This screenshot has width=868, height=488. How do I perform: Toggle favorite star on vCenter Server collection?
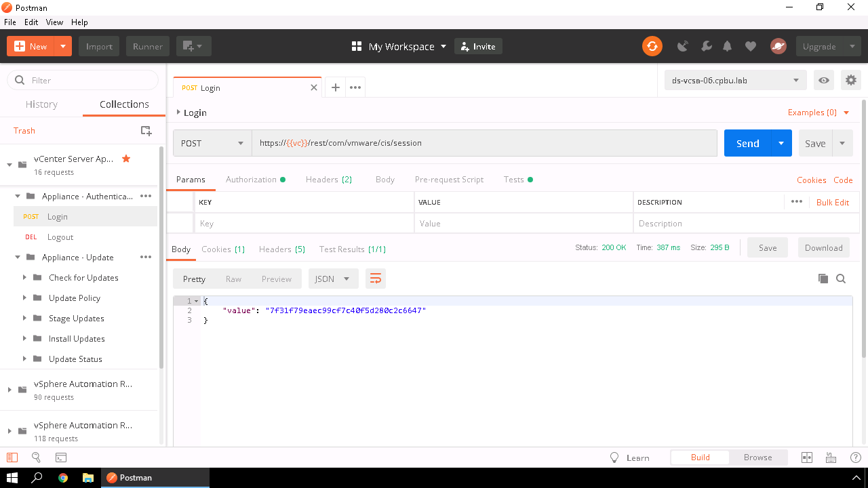point(125,159)
